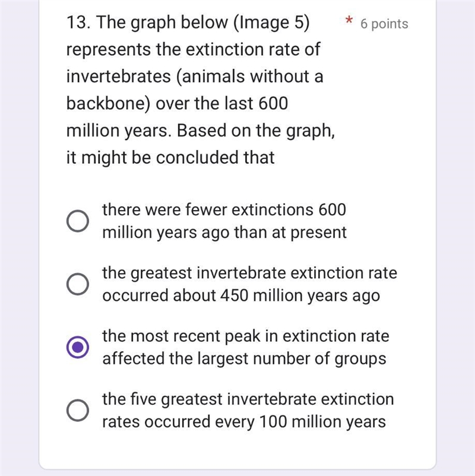Image resolution: width=475 pixels, height=476 pixels.
Task: Click the '13. The graph below' heading text
Action: pyautogui.click(x=147, y=23)
